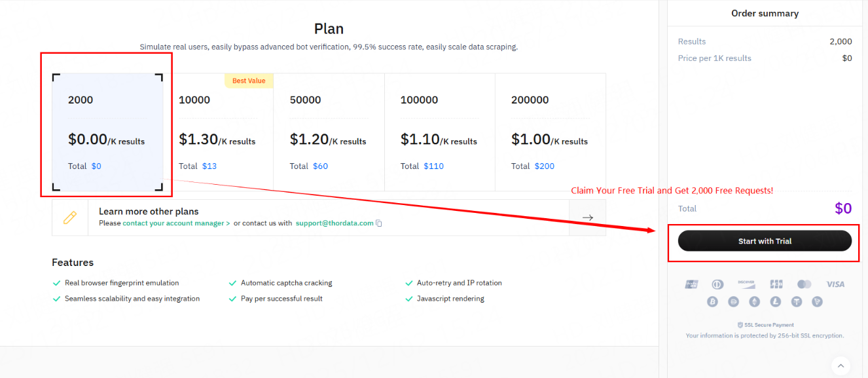Click the Bitcoin payment icon
The height and width of the screenshot is (378, 868).
tap(713, 302)
